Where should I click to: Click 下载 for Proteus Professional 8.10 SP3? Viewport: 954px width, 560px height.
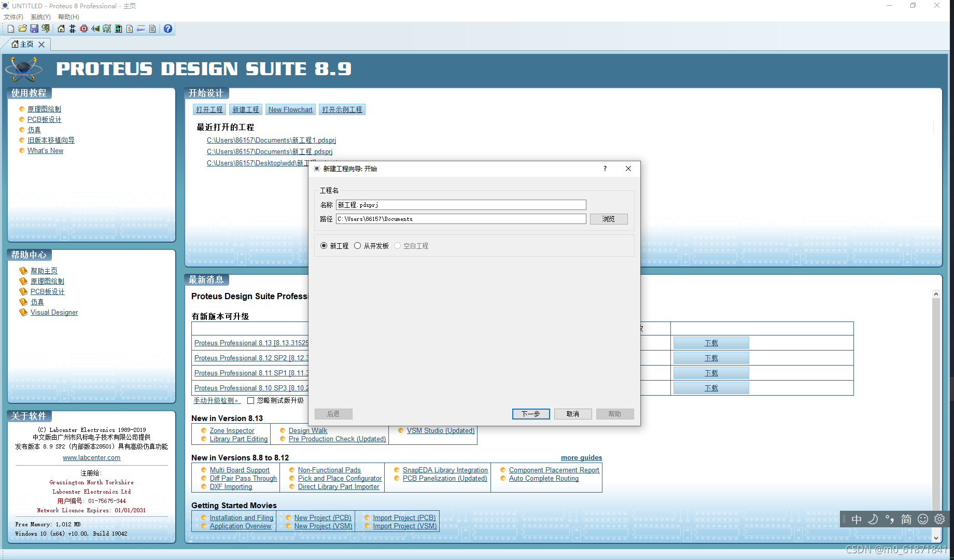711,388
